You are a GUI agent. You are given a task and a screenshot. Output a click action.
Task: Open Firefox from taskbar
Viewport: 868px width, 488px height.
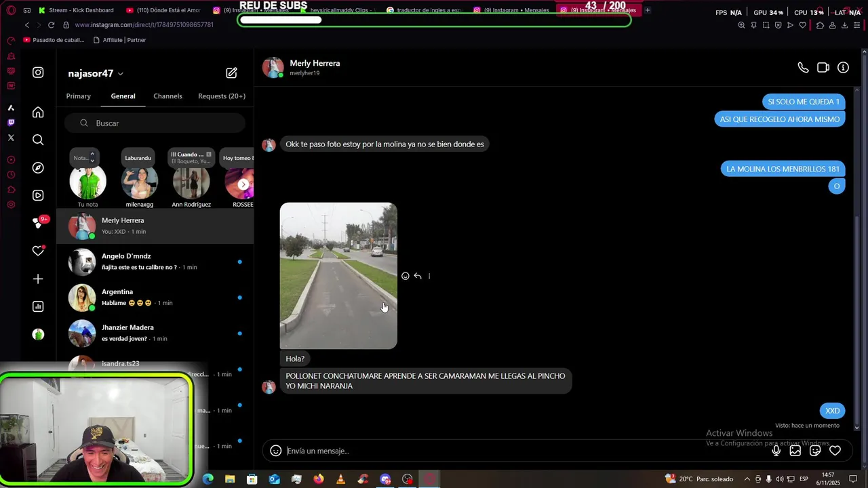click(x=319, y=479)
